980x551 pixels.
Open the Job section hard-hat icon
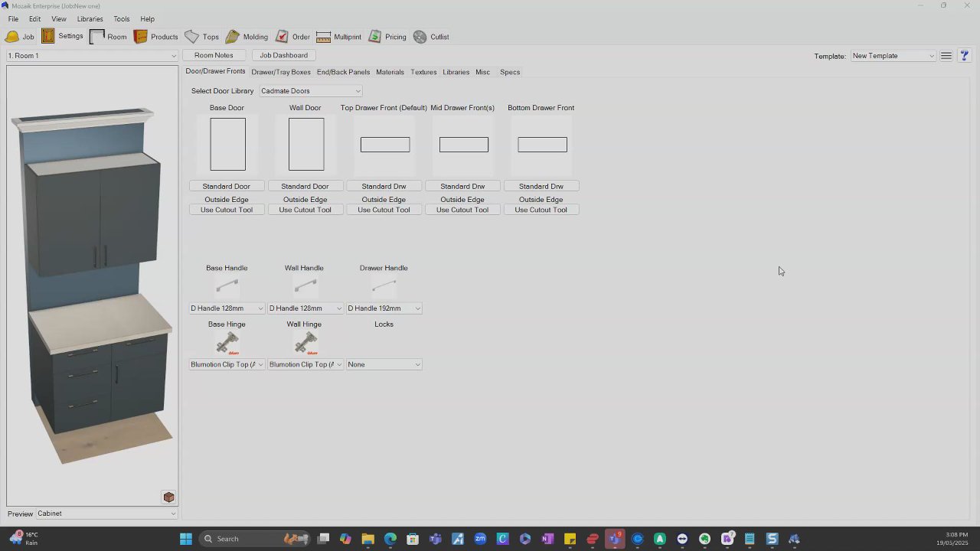pyautogui.click(x=12, y=37)
